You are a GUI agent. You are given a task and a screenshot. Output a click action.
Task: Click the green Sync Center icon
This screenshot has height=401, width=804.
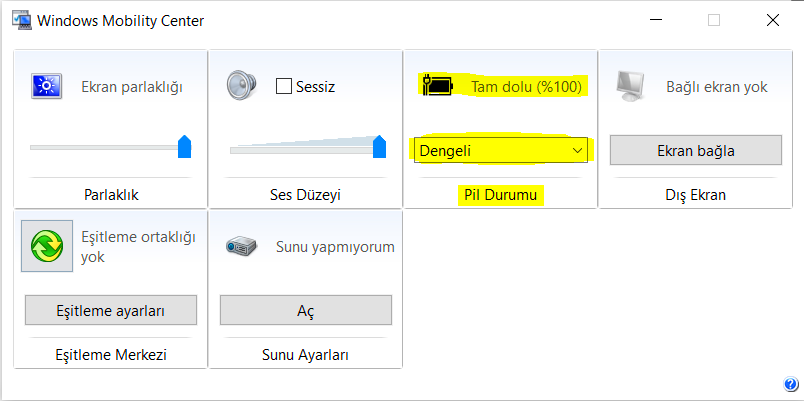tap(46, 246)
